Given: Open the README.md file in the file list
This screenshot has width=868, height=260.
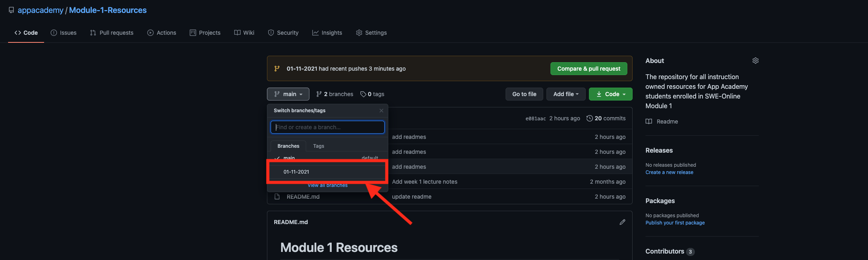Looking at the screenshot, I should [x=303, y=197].
